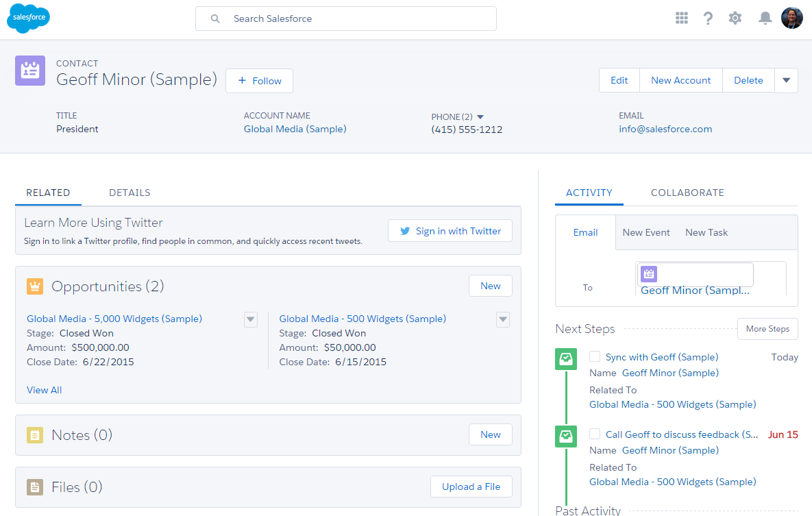
Task: Switch to the Details tab
Action: pyautogui.click(x=130, y=193)
